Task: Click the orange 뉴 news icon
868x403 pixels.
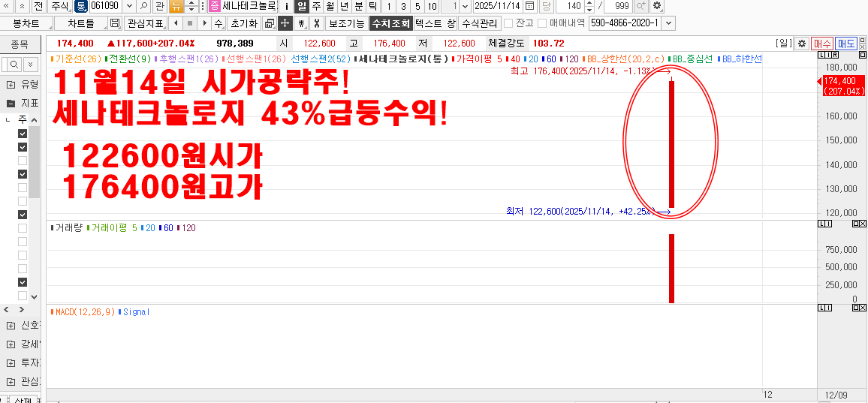Action: [176, 6]
